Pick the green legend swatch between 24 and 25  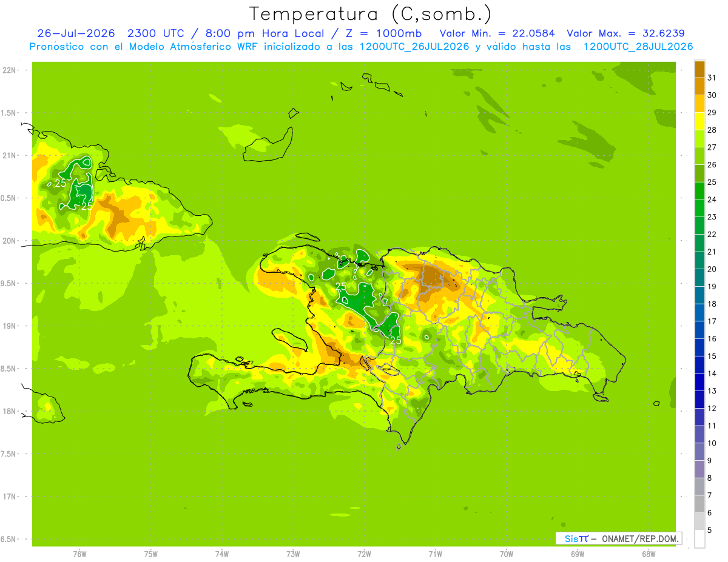(x=699, y=191)
